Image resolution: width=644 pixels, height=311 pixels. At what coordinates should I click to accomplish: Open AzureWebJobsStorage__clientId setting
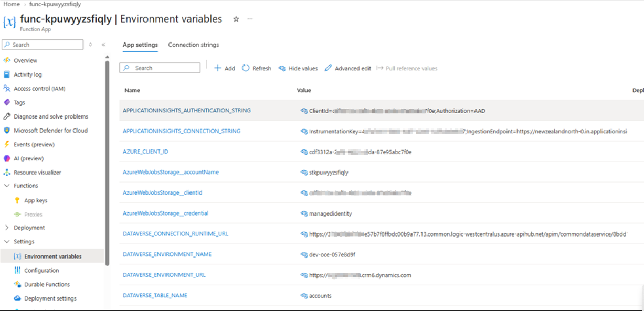pyautogui.click(x=162, y=192)
